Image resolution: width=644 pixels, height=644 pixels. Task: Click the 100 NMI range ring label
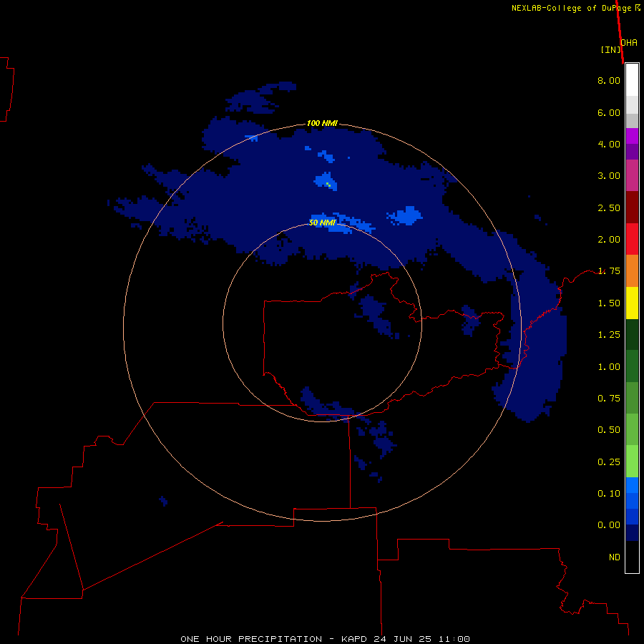click(322, 123)
